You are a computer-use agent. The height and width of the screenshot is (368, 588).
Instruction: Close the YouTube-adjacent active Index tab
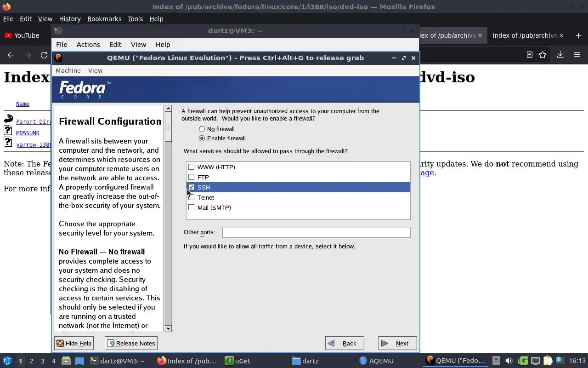(x=480, y=35)
